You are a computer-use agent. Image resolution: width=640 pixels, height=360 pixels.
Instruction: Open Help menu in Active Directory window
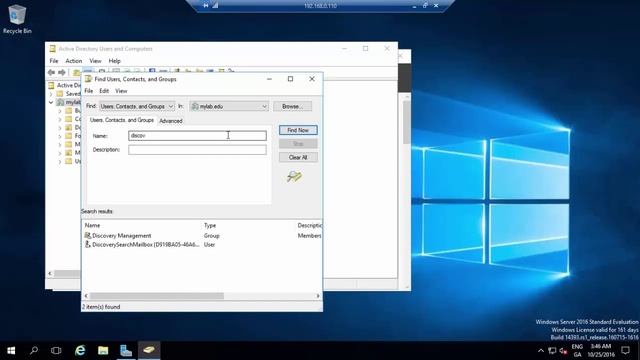115,61
